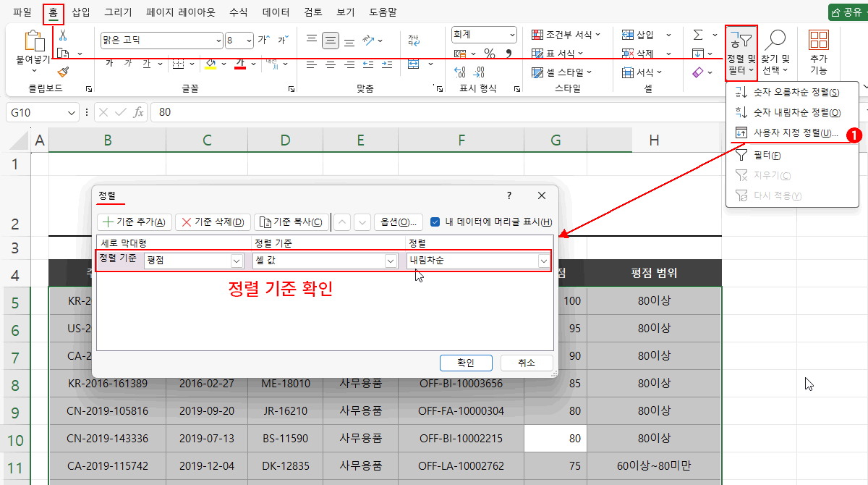Center text horizontally in alignment group
This screenshot has width=868, height=485.
click(x=331, y=64)
